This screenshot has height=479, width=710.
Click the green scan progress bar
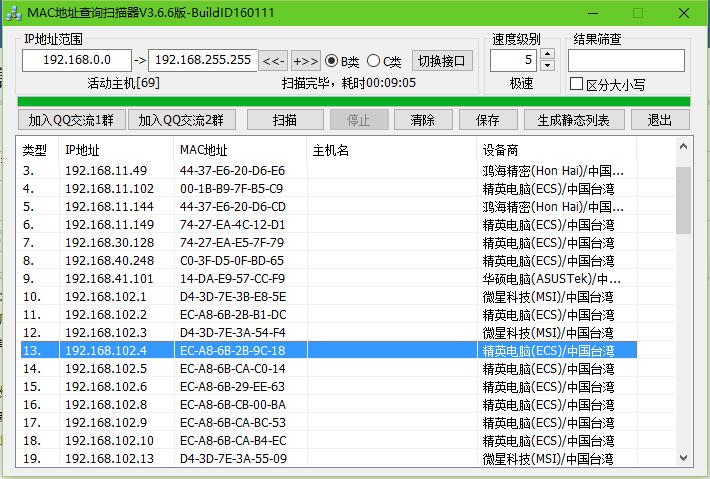(354, 101)
